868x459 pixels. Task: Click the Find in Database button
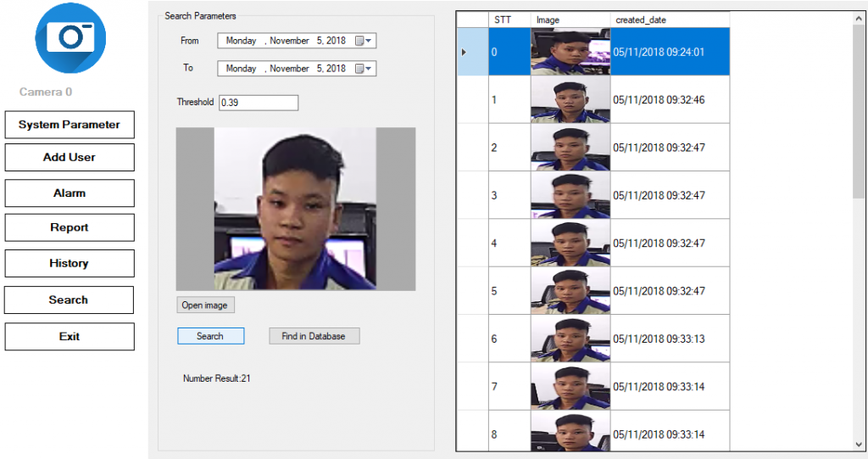[x=314, y=336]
